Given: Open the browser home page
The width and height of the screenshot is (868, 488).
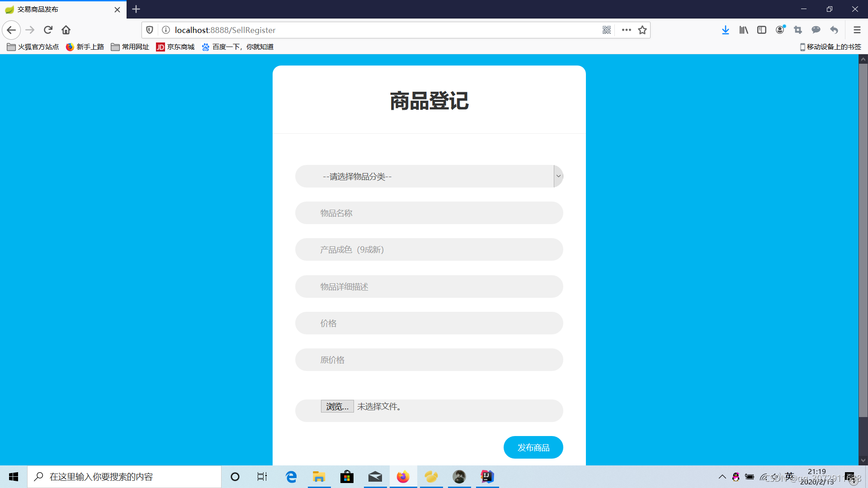Looking at the screenshot, I should coord(66,30).
